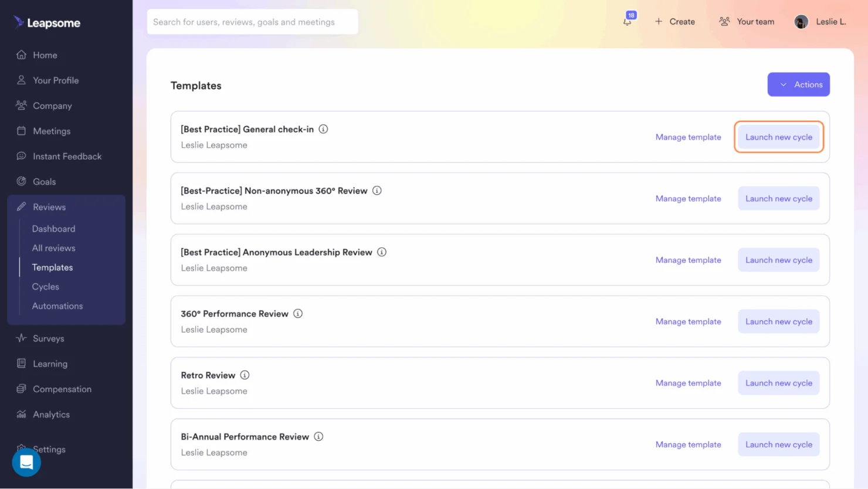Viewport: 868px width, 489px height.
Task: Expand the Actions dropdown
Action: [798, 84]
